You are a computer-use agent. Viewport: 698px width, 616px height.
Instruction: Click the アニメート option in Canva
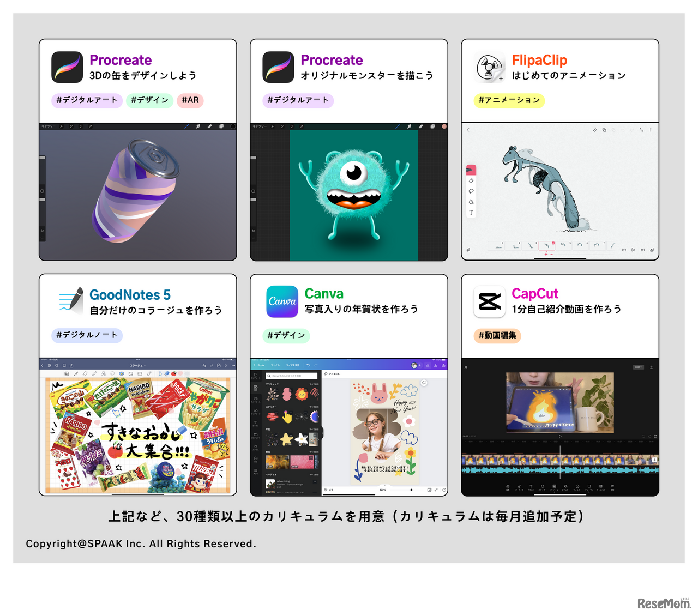[333, 374]
